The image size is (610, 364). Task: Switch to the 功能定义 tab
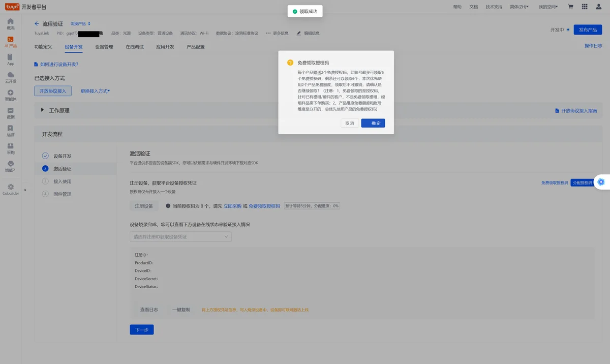click(43, 47)
